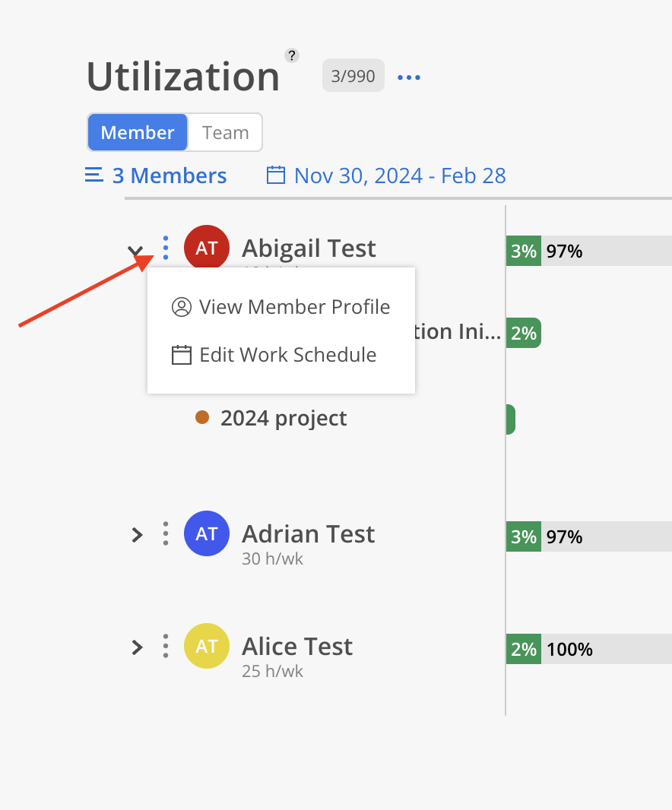Select the 2024 project row

coord(284,418)
